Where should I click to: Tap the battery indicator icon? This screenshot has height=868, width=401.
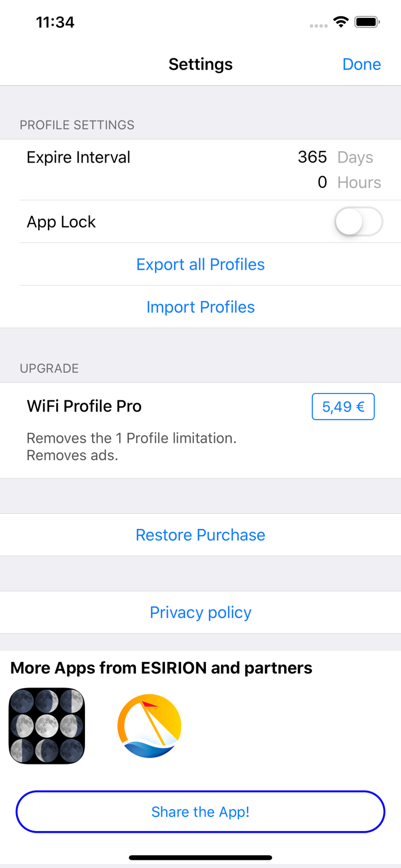(x=367, y=21)
